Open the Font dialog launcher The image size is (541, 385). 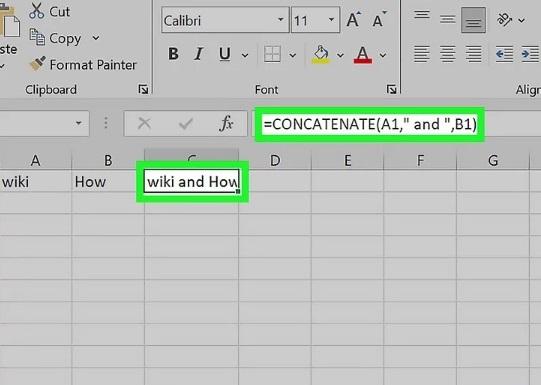(391, 89)
